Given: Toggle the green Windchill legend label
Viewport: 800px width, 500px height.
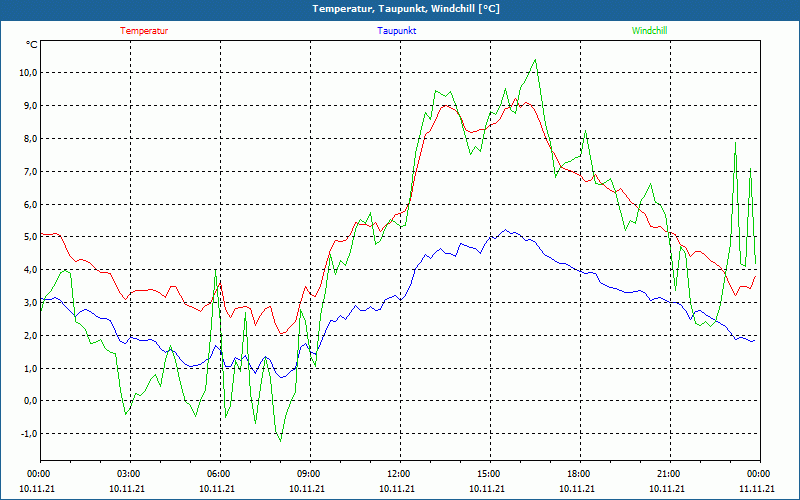Looking at the screenshot, I should (x=650, y=31).
